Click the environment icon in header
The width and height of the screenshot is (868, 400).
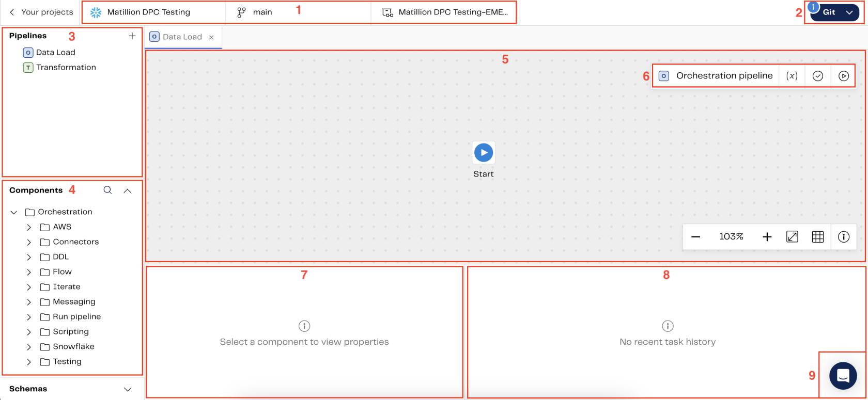point(388,12)
